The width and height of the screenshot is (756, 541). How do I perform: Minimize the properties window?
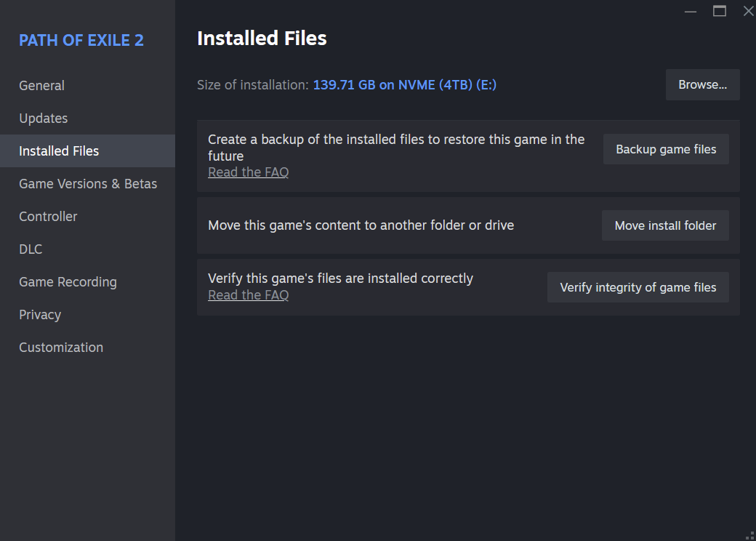click(x=691, y=11)
